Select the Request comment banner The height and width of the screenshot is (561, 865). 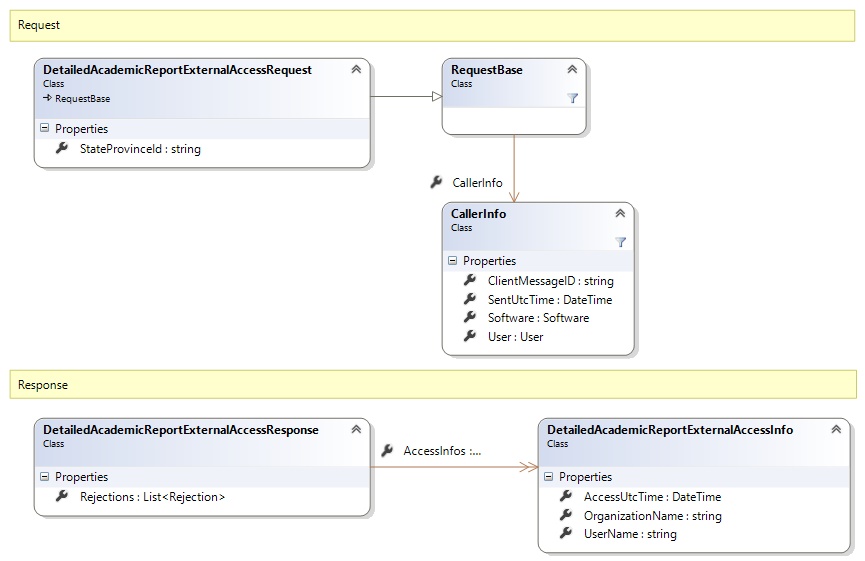coord(432,25)
